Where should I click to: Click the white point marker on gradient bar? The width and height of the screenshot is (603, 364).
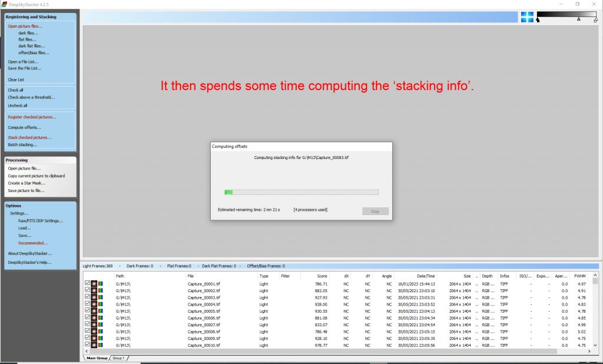pos(596,20)
